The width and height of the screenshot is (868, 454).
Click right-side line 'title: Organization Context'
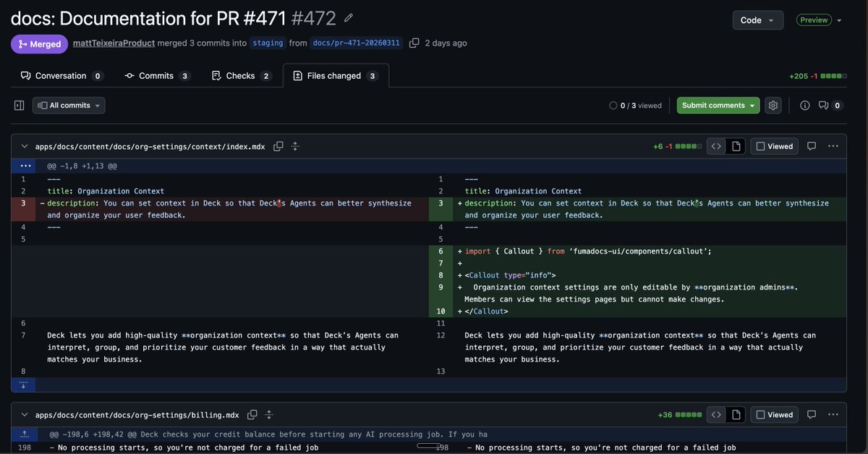523,191
